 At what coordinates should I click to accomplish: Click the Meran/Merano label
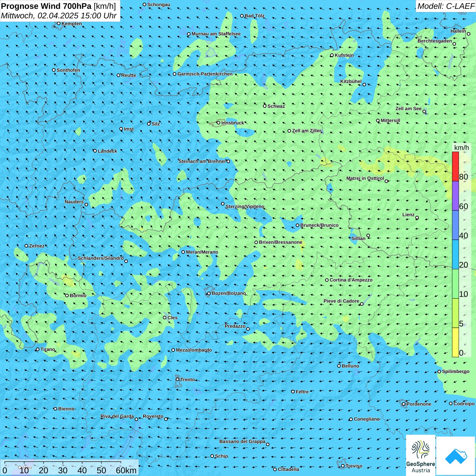click(202, 252)
